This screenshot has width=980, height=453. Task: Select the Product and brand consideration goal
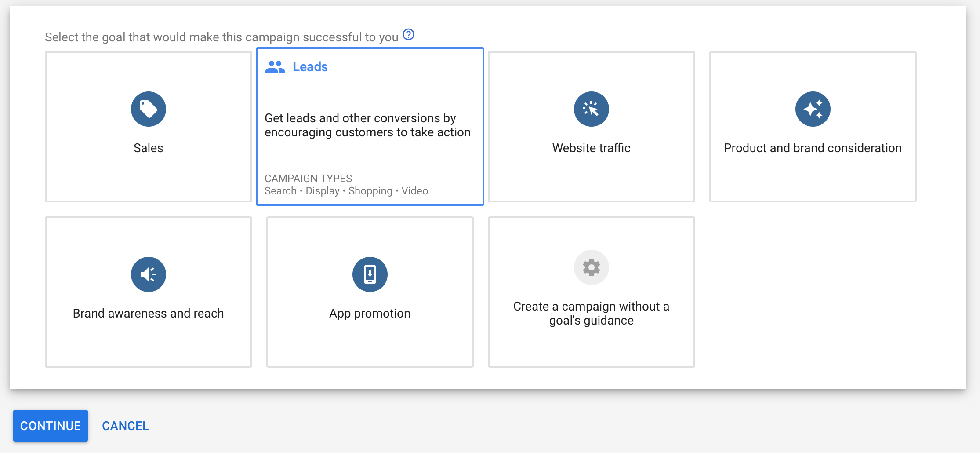[813, 128]
